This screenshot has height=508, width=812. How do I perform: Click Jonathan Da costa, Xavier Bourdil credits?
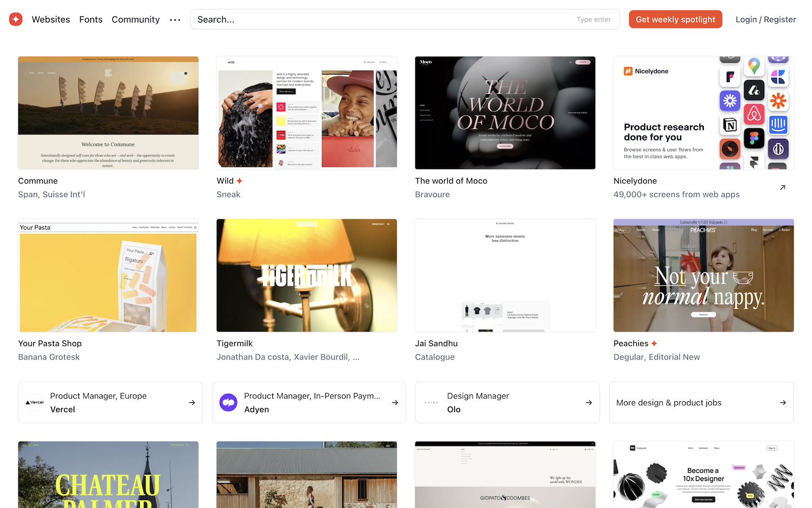point(288,357)
